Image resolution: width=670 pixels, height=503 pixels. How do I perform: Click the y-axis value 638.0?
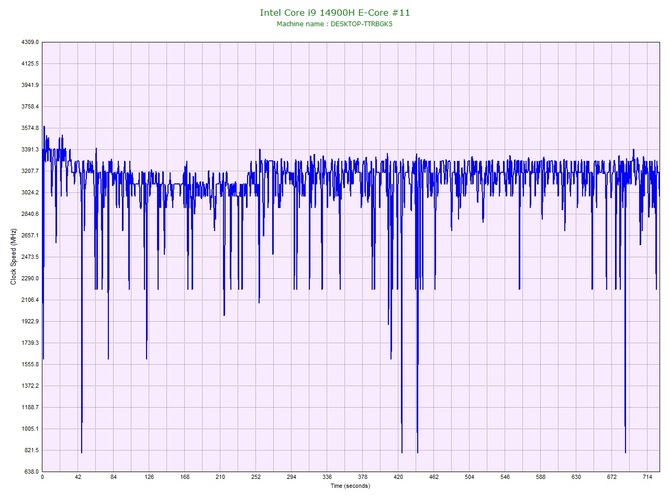(x=31, y=472)
